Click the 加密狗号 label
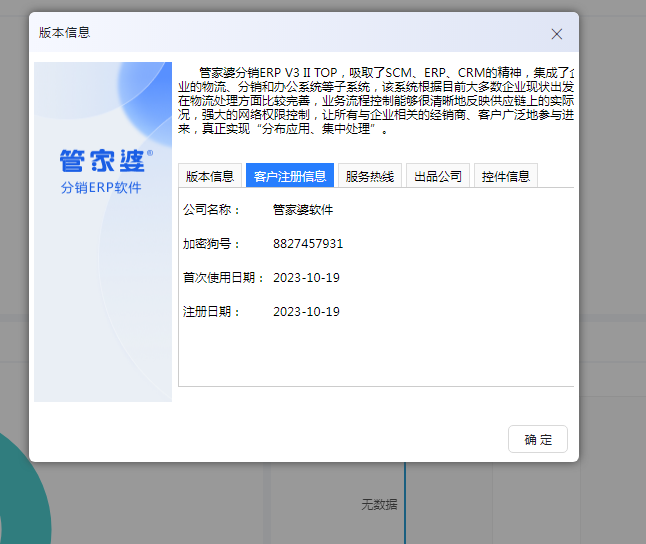 point(211,244)
